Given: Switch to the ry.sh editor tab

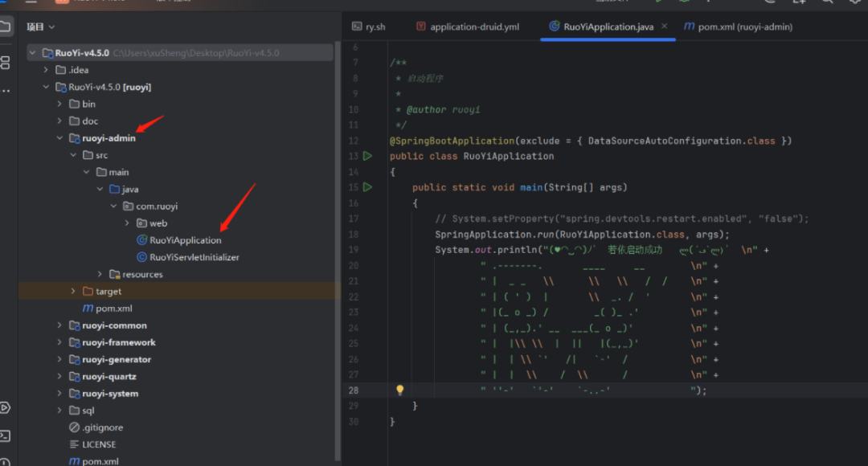Looking at the screenshot, I should point(369,27).
